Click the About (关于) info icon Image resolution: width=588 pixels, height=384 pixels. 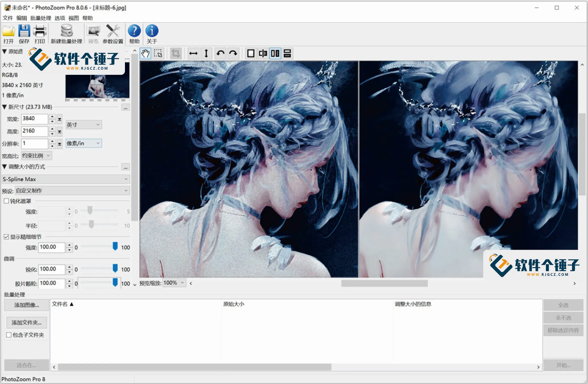[152, 31]
